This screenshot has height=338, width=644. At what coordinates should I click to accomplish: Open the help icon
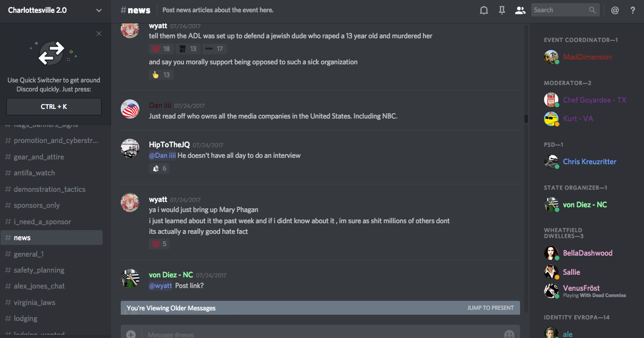[633, 10]
